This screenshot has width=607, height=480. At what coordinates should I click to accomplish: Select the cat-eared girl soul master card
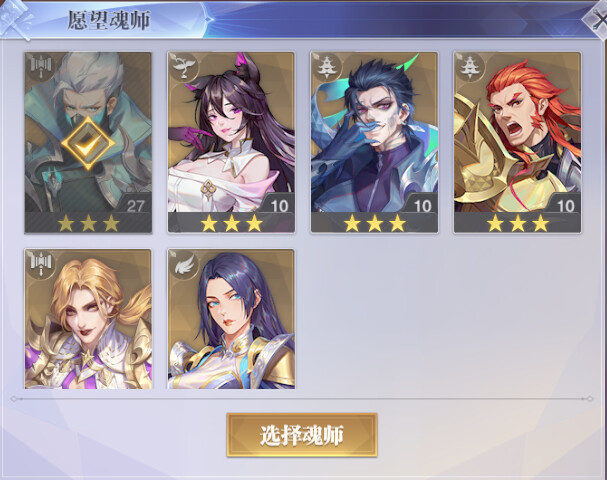click(231, 142)
